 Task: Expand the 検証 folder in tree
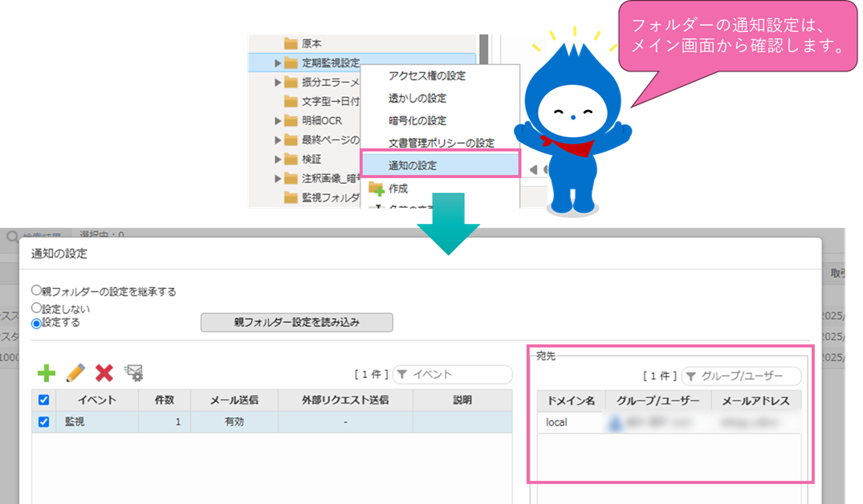coord(278,159)
